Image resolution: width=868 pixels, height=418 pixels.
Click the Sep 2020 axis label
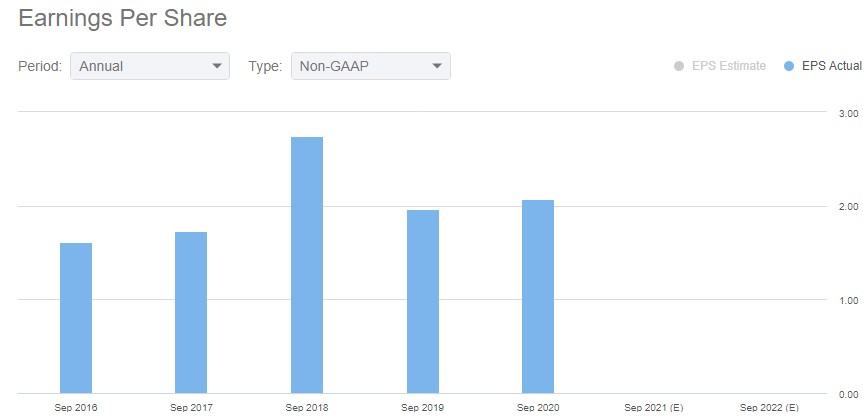(x=538, y=408)
